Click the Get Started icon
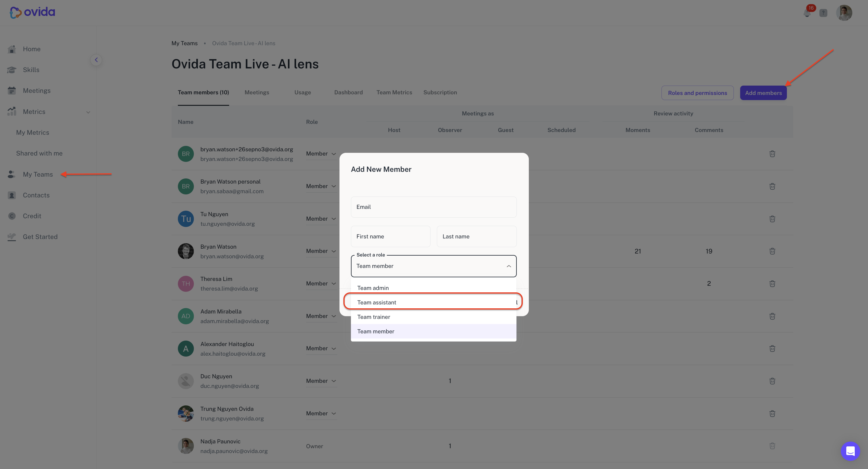 12,237
